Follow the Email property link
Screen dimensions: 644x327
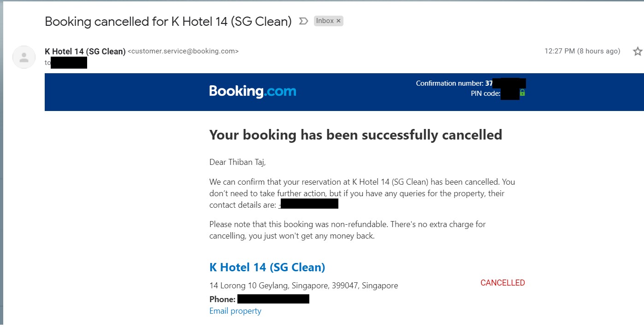(x=235, y=311)
